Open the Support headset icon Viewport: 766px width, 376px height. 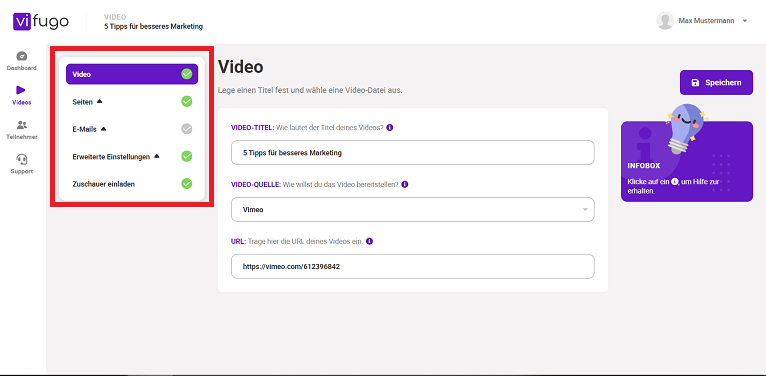click(21, 160)
